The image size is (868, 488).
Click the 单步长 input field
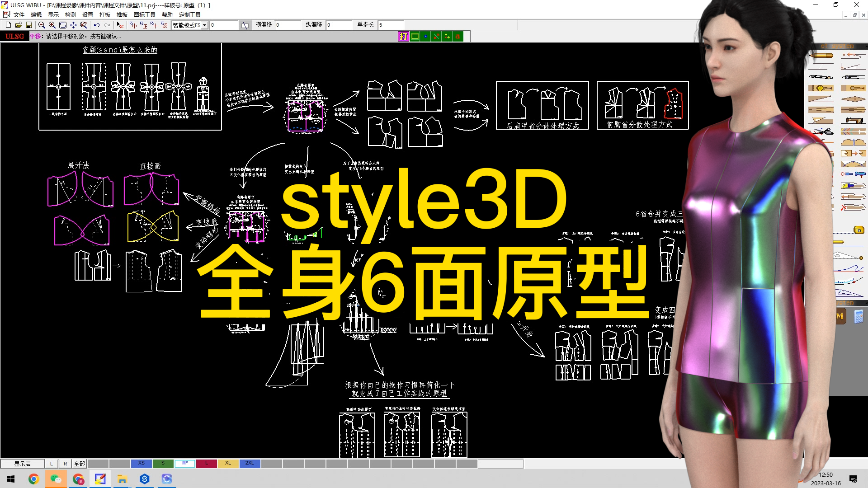point(391,25)
